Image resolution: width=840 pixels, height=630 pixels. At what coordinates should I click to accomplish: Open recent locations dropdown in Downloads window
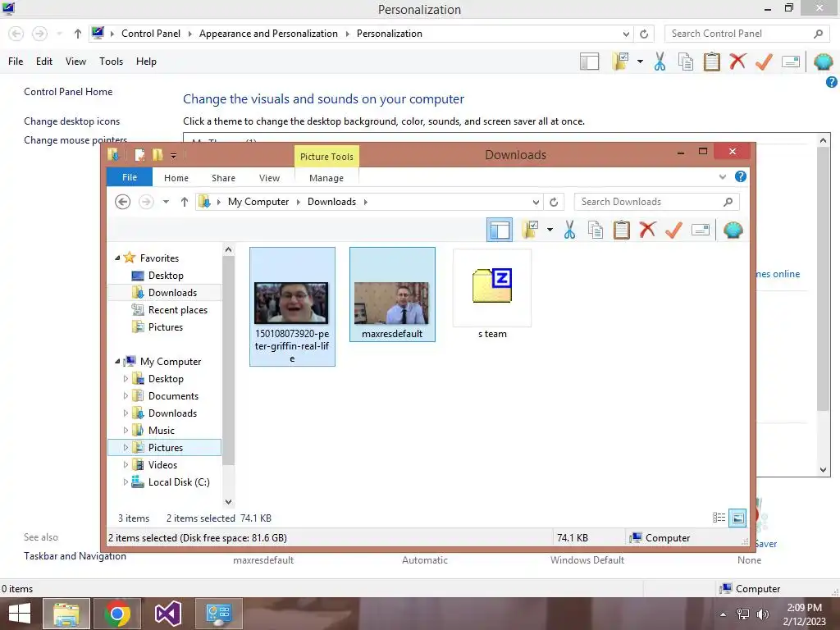(x=166, y=202)
